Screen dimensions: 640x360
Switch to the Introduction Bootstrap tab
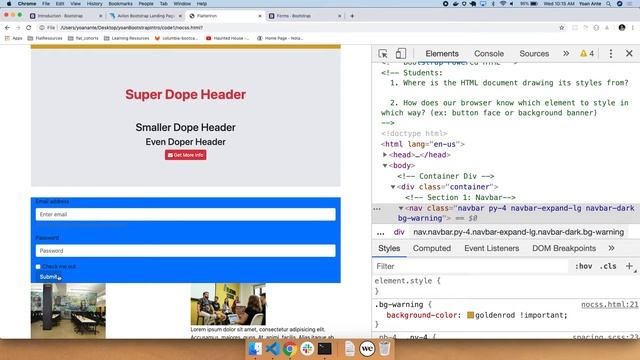click(x=60, y=16)
